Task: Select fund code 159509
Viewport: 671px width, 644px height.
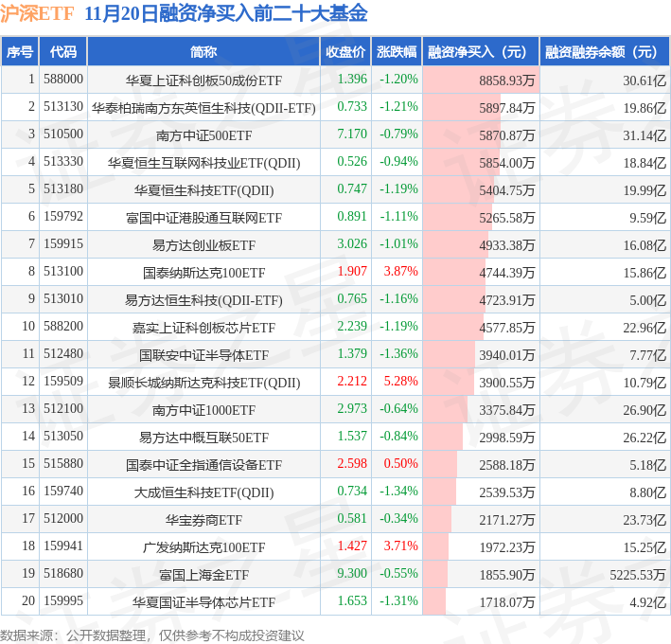Action: (x=63, y=381)
